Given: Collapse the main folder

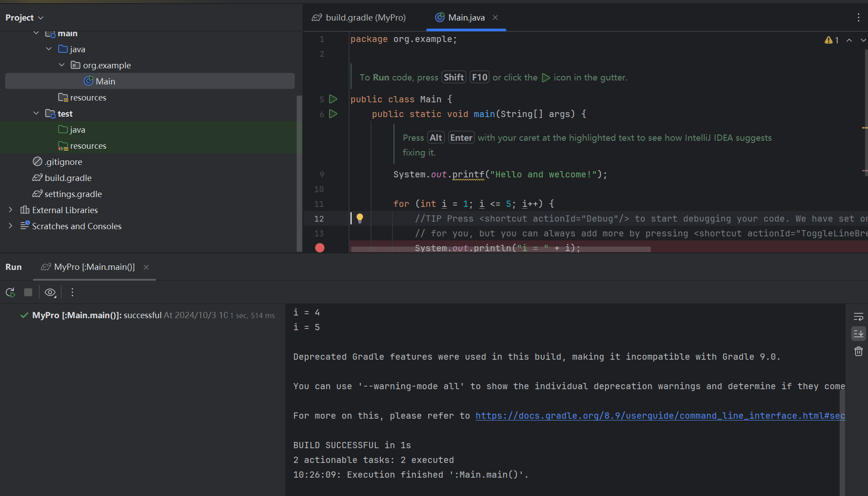Looking at the screenshot, I should point(36,34).
